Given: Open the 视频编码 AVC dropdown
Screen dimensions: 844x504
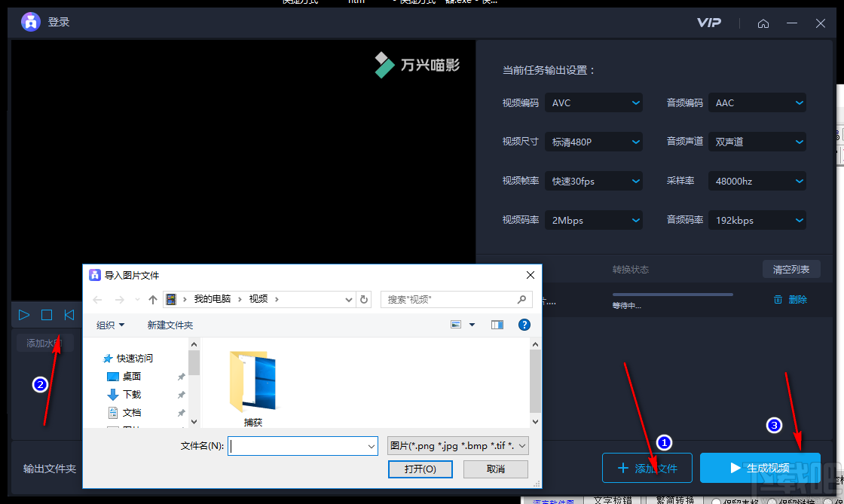Looking at the screenshot, I should tap(593, 102).
